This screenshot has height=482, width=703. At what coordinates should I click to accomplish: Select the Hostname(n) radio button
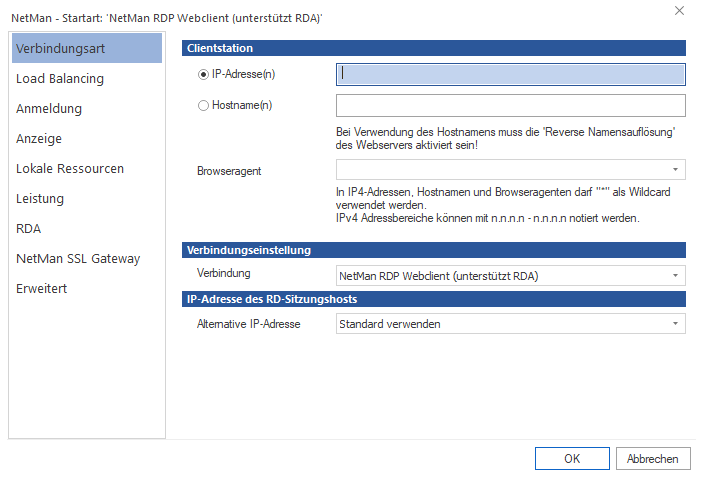204,105
